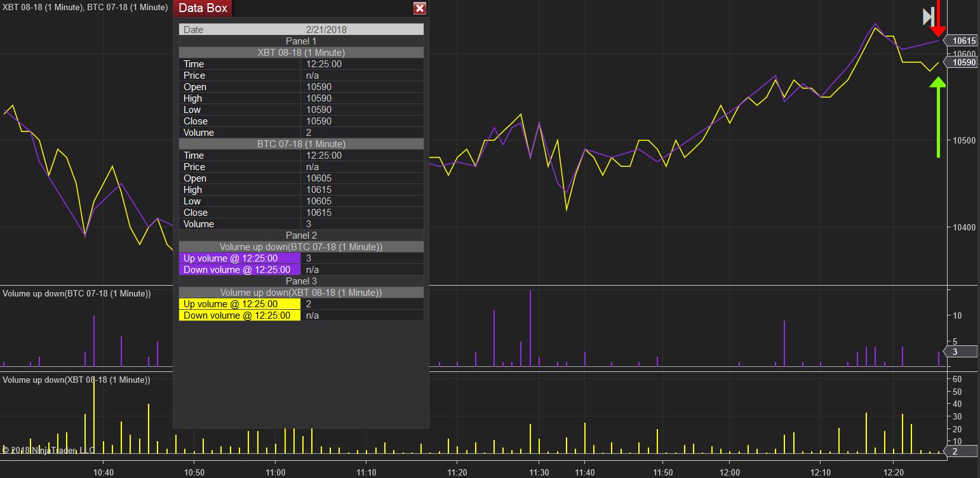Click 'Volume up down(BTC 07-18 (1 Minute))' header in Data Box

[x=301, y=246]
